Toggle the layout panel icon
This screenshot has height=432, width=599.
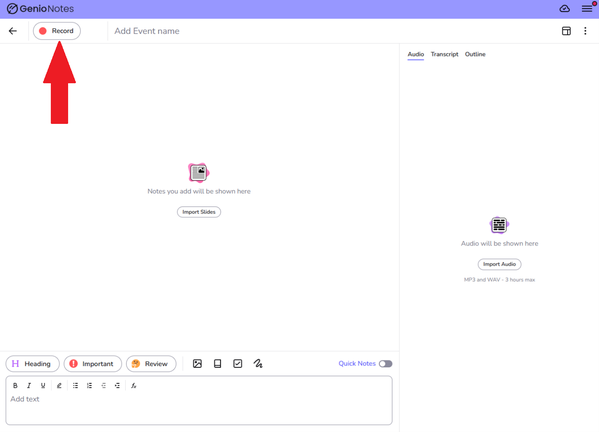pyautogui.click(x=566, y=31)
